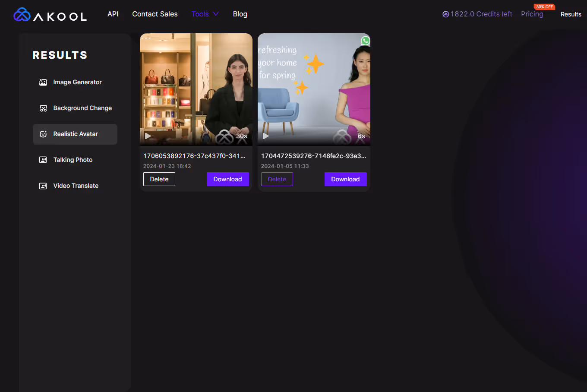This screenshot has height=392, width=587.
Task: Select Video Translate results tab
Action: (x=75, y=186)
